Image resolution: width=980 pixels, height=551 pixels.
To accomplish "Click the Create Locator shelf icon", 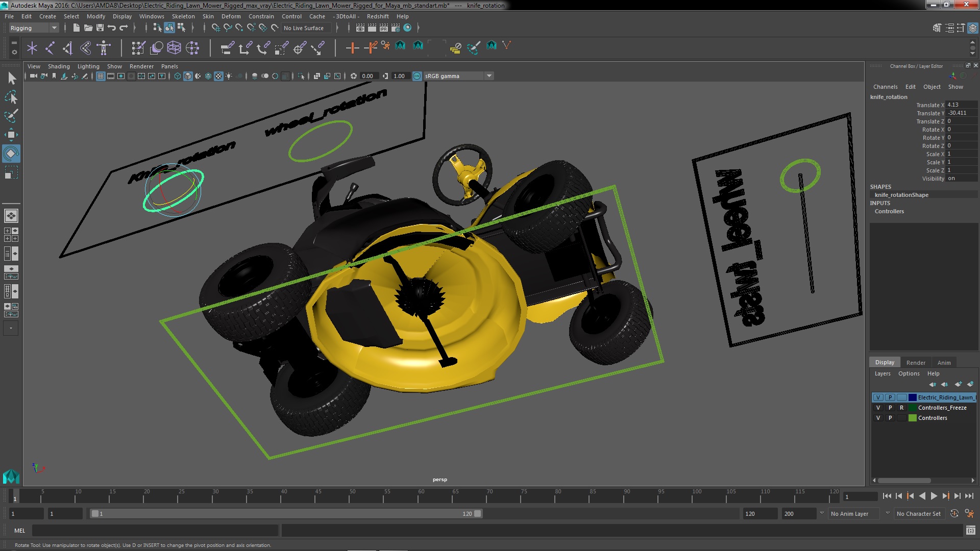I will pyautogui.click(x=32, y=48).
